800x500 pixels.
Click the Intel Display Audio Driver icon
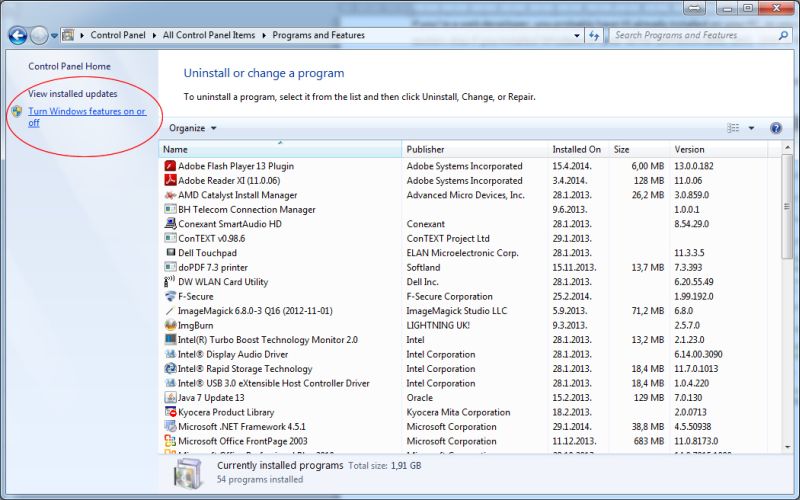[x=170, y=354]
